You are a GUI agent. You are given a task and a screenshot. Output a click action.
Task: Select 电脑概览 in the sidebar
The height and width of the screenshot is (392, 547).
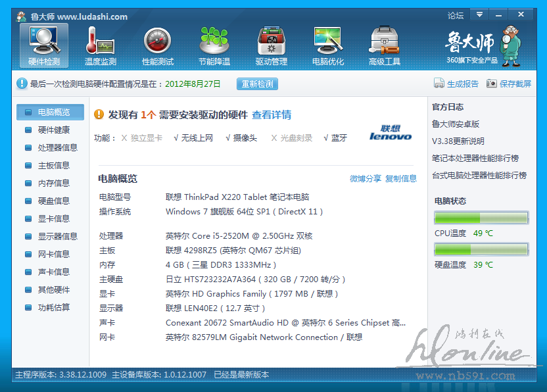point(50,112)
